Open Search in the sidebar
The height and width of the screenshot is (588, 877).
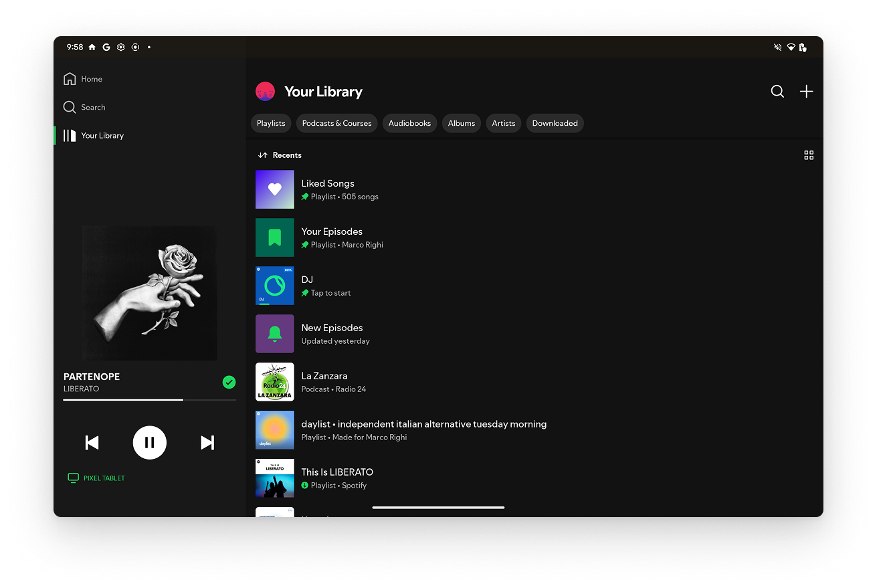point(84,107)
